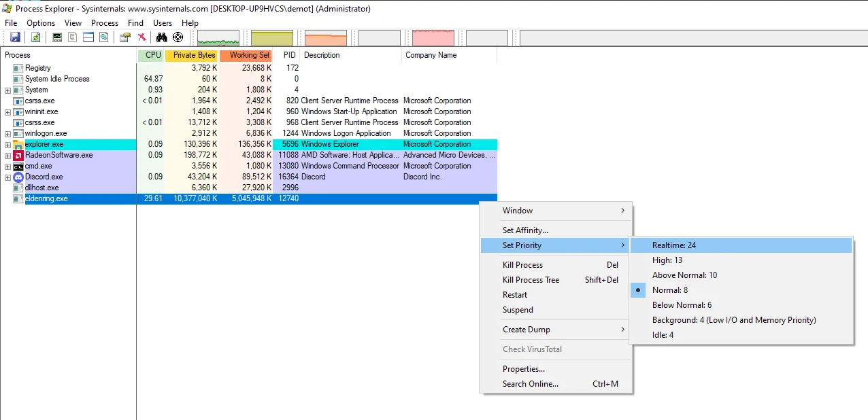Click the crosshair Find Window's Process icon
Screen dimensions: 868x420
[178, 37]
